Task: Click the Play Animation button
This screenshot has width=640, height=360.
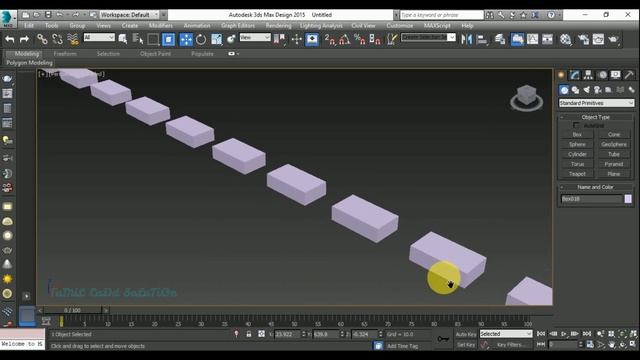Action: point(564,334)
